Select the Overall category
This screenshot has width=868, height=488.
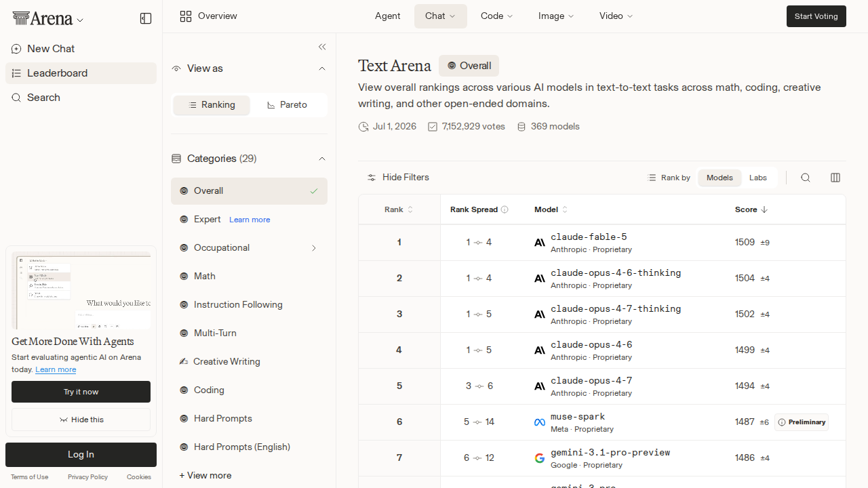[x=249, y=191]
